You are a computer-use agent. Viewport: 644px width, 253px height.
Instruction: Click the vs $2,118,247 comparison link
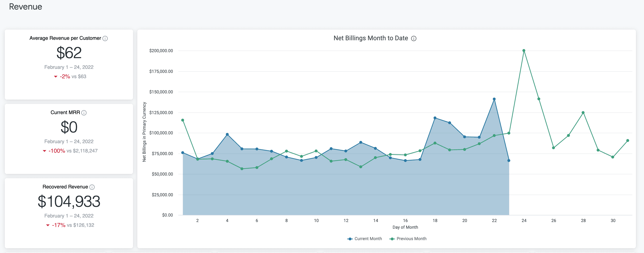[85, 151]
